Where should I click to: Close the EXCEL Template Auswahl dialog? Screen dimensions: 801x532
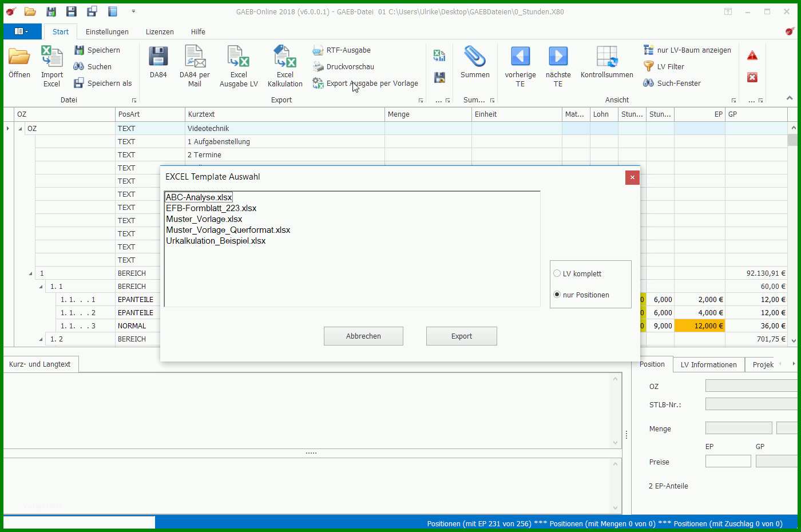point(632,177)
